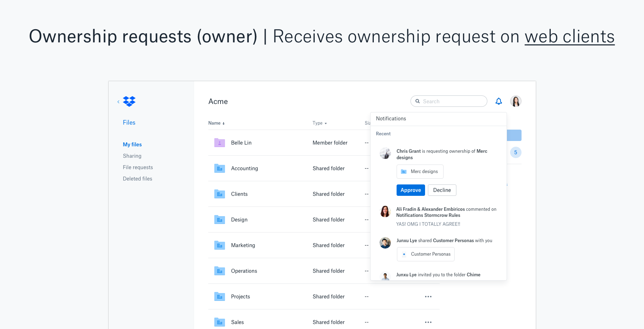Click Chris Grant's avatar in notifications
The height and width of the screenshot is (329, 644).
point(385,153)
